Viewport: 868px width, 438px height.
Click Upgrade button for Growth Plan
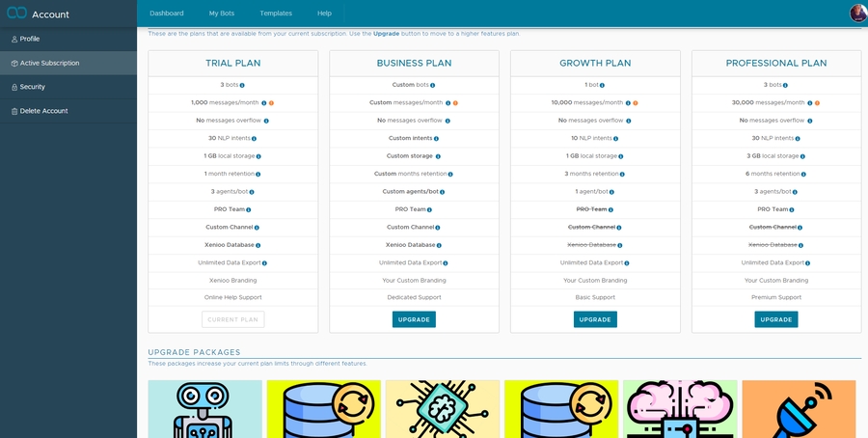(595, 319)
